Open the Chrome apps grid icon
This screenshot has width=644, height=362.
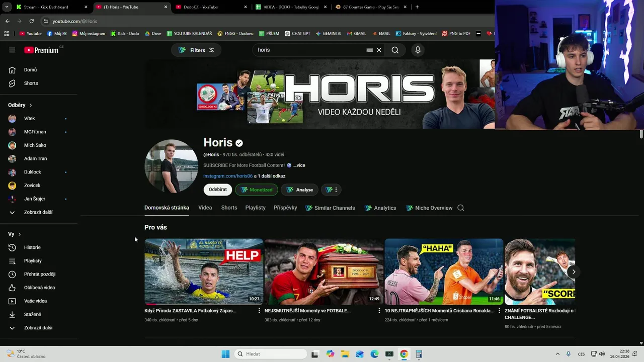pyautogui.click(x=7, y=34)
